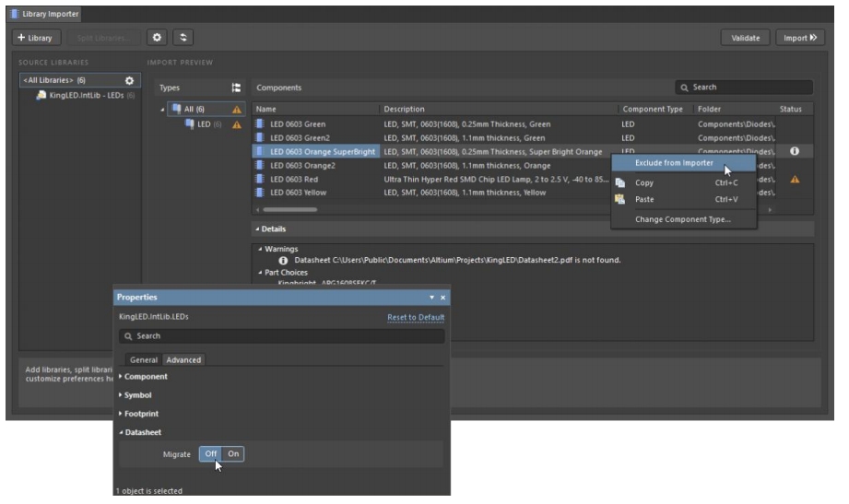Open the importer settings gear in the toolbar
Image resolution: width=849 pixels, height=504 pixels.
point(157,38)
